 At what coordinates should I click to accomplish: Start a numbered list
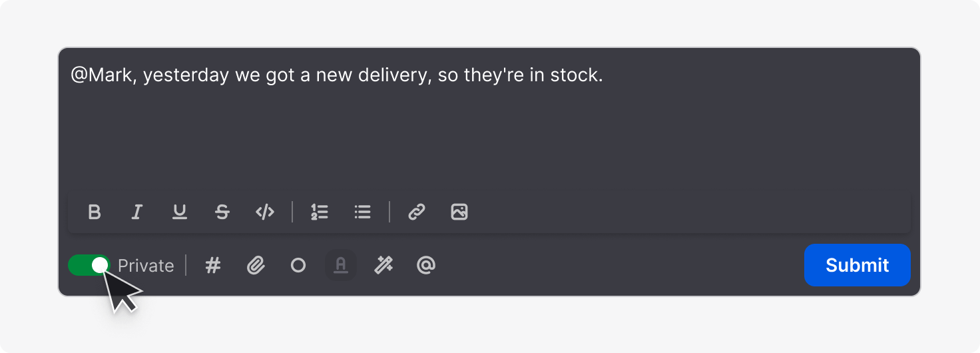pyautogui.click(x=320, y=212)
